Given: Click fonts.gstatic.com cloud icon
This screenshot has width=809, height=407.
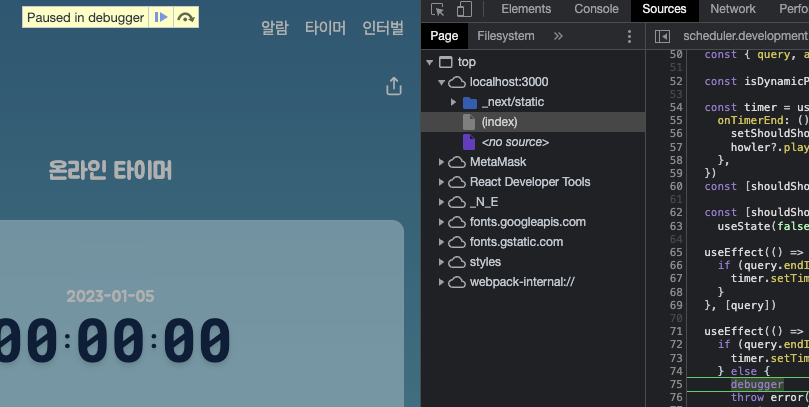Looking at the screenshot, I should [x=457, y=242].
